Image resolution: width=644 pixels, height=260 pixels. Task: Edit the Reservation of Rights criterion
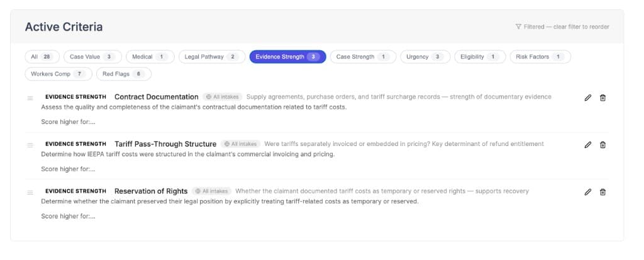(x=587, y=192)
